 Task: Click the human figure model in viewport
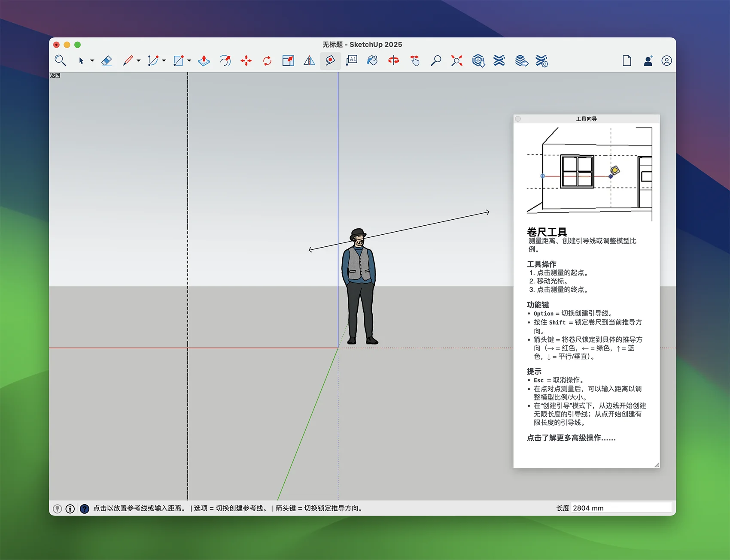click(360, 287)
